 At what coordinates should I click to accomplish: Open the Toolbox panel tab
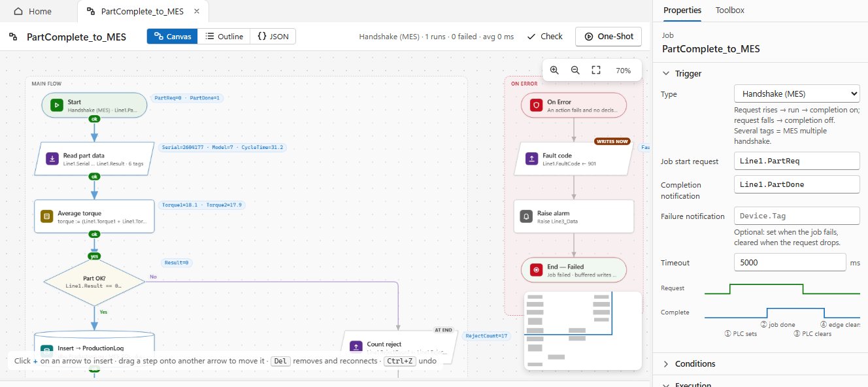[x=729, y=10]
